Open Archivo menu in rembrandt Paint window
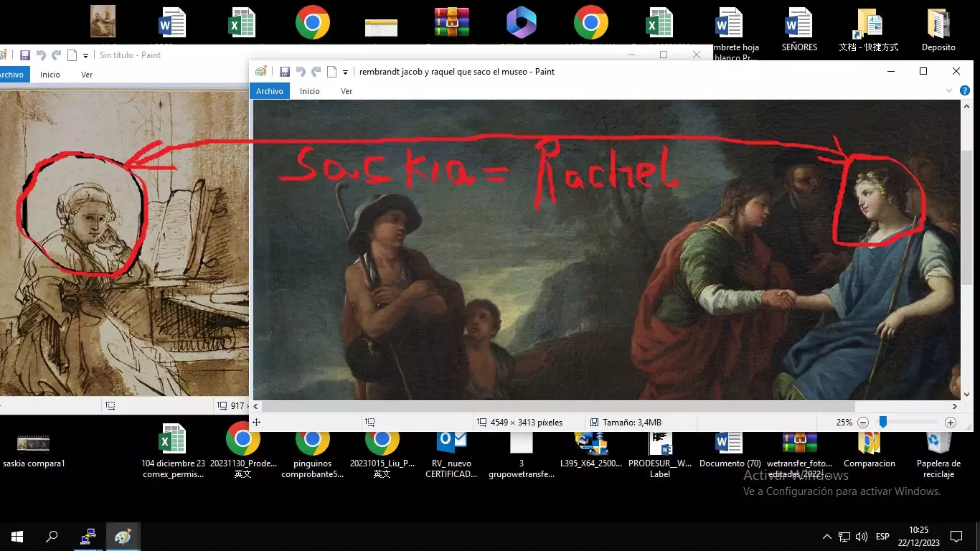 pyautogui.click(x=270, y=91)
